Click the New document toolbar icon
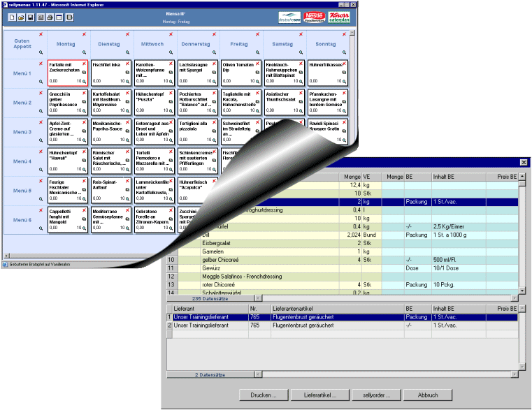 [x=12, y=17]
